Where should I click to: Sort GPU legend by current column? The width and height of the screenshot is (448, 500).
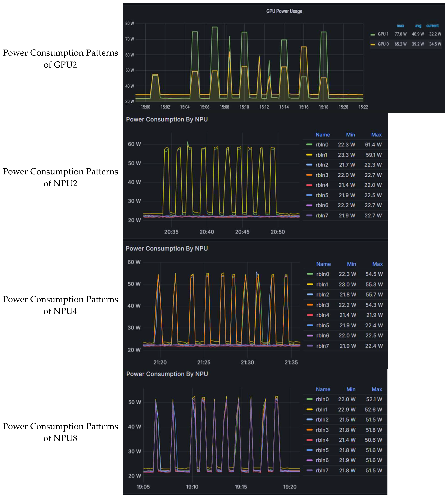(432, 26)
